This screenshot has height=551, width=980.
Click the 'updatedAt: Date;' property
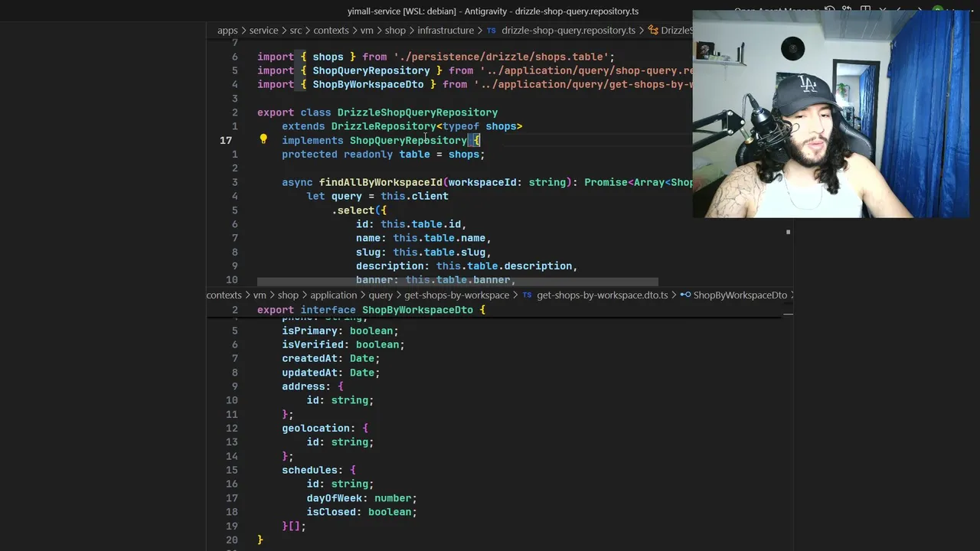pos(331,373)
